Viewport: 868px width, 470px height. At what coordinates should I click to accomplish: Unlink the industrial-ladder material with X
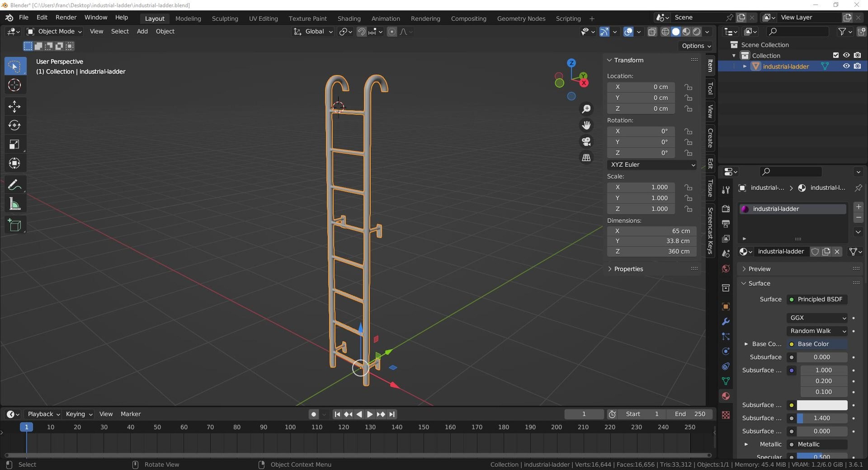tap(837, 252)
